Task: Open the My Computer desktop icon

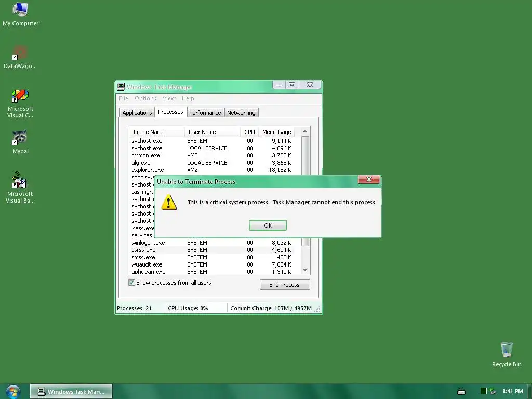Action: pyautogui.click(x=20, y=14)
